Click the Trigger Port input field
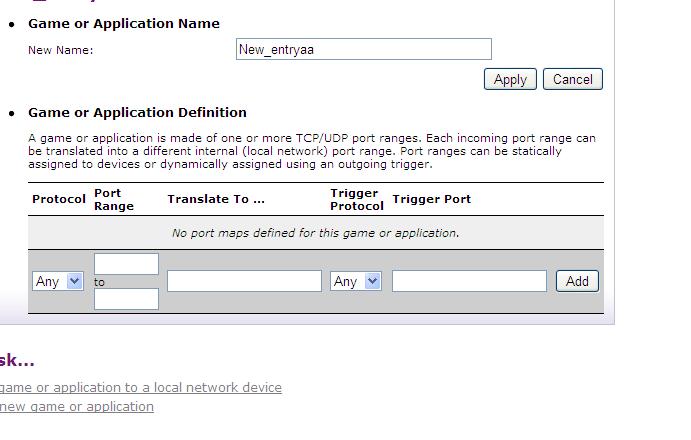 click(x=469, y=281)
